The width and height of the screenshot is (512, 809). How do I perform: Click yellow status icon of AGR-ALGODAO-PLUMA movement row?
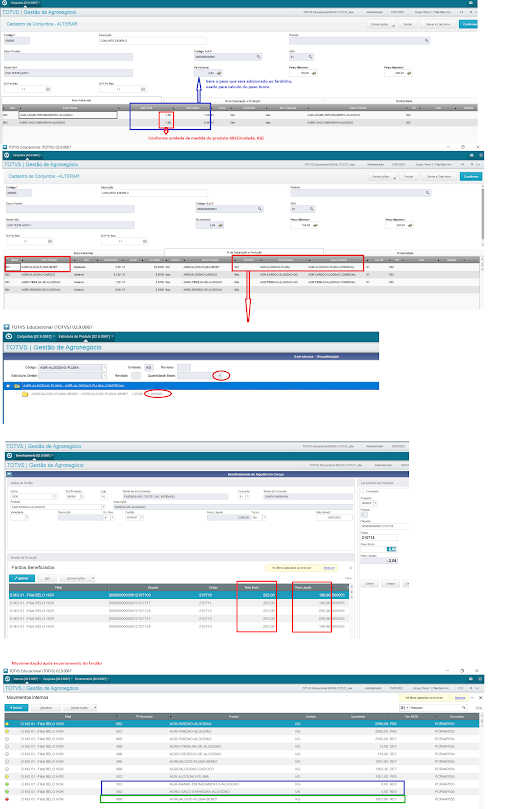click(x=7, y=776)
